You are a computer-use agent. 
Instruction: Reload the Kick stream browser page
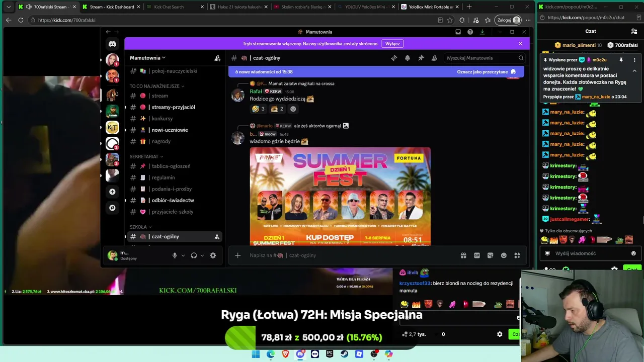coord(21,20)
